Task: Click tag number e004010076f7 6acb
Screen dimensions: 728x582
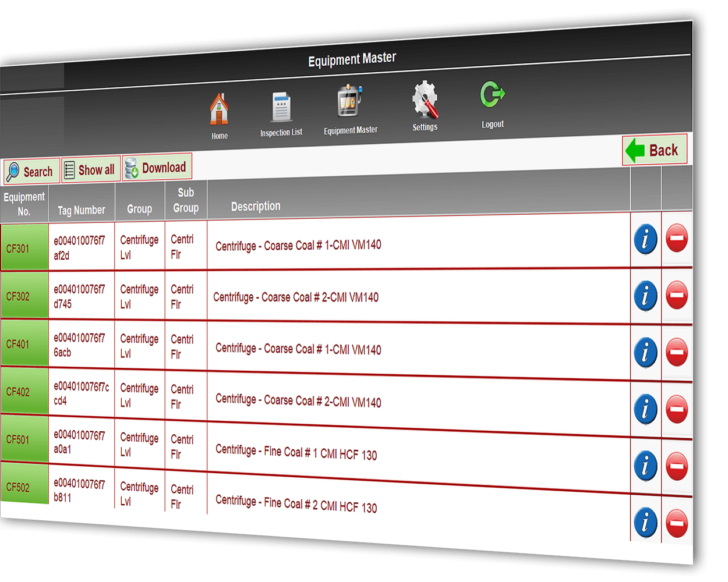Action: (x=80, y=345)
